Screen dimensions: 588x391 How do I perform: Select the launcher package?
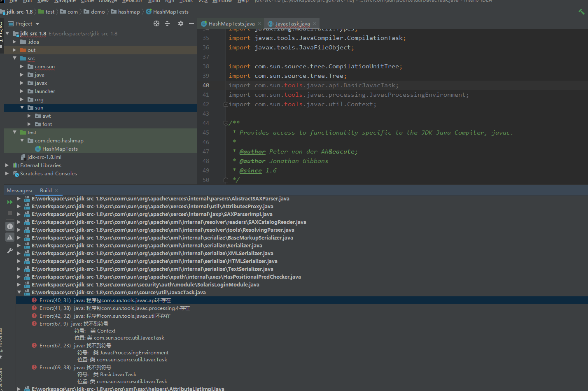click(x=45, y=91)
